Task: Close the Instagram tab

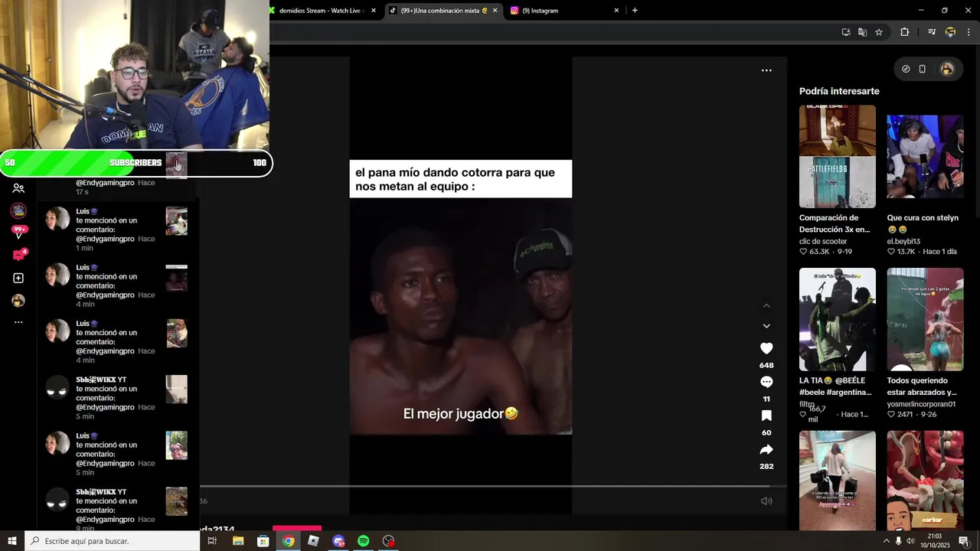Action: [616, 11]
